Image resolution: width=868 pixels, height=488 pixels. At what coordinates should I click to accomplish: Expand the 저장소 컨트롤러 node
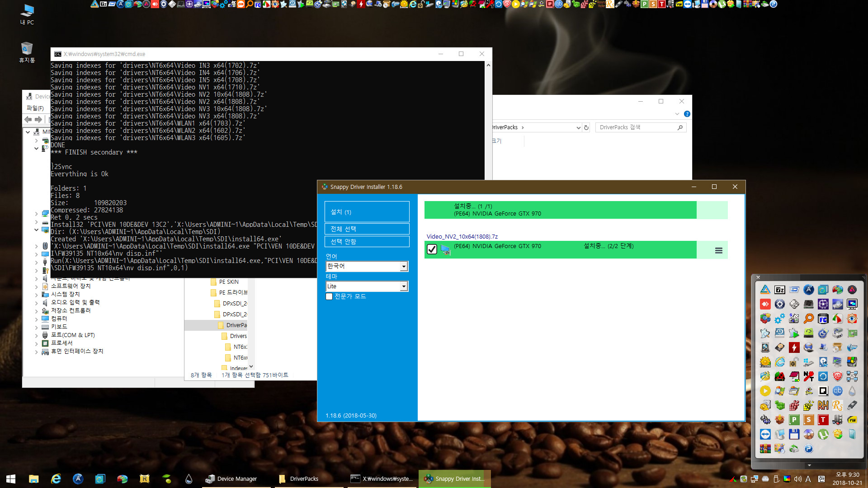coord(37,311)
